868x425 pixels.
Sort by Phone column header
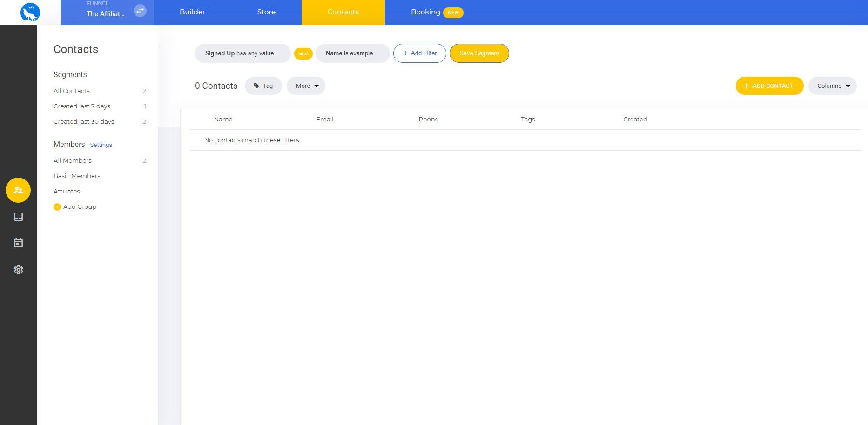428,120
